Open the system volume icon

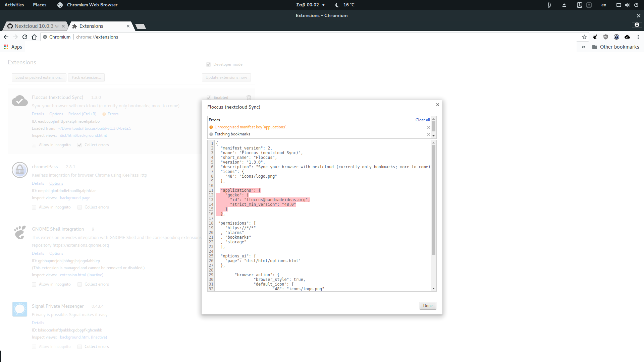(627, 5)
